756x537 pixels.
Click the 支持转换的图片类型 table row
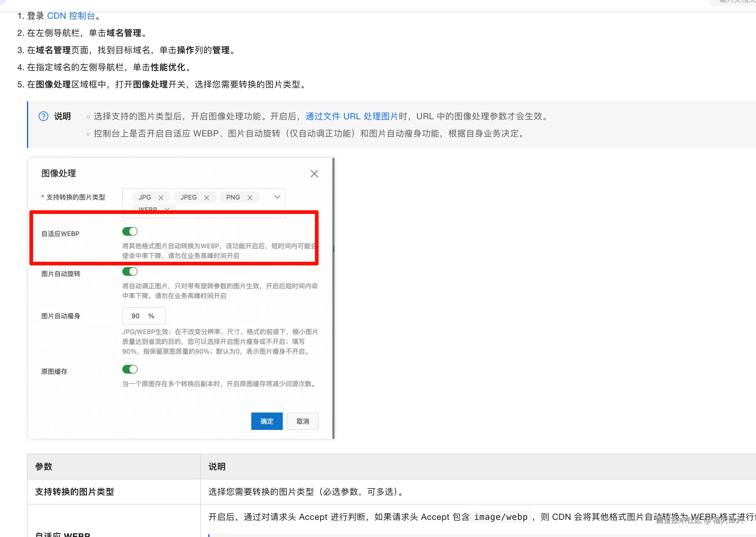(74, 492)
